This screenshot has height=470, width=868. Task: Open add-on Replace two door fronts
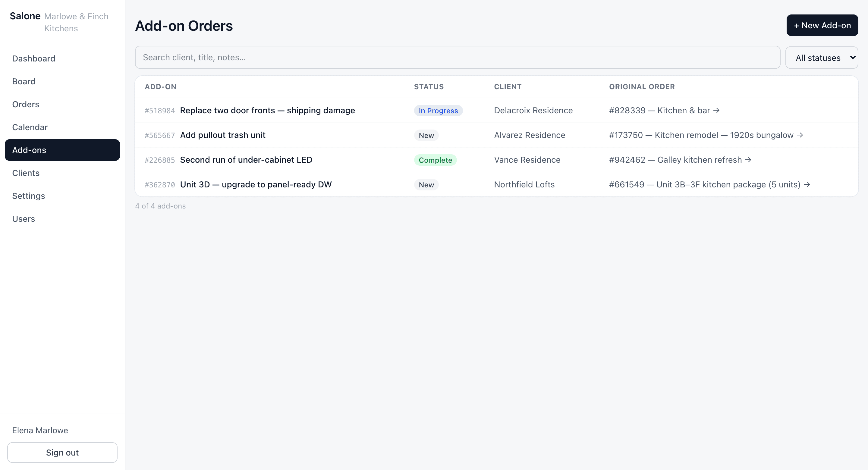coord(267,111)
